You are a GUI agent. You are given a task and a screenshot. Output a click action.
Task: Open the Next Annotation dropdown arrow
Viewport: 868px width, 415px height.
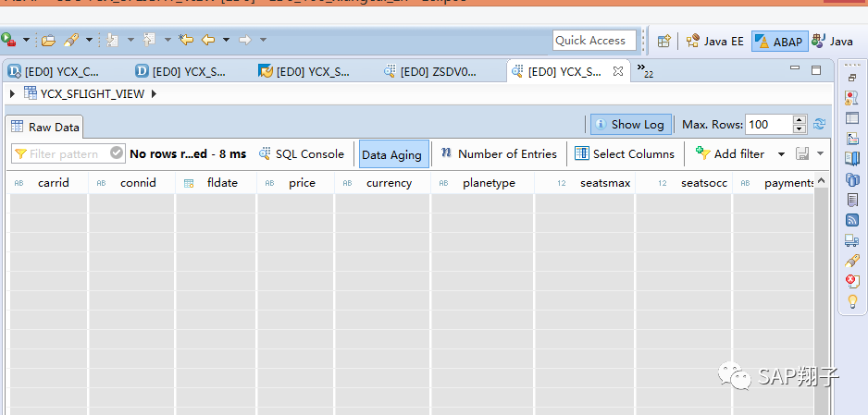pos(130,40)
